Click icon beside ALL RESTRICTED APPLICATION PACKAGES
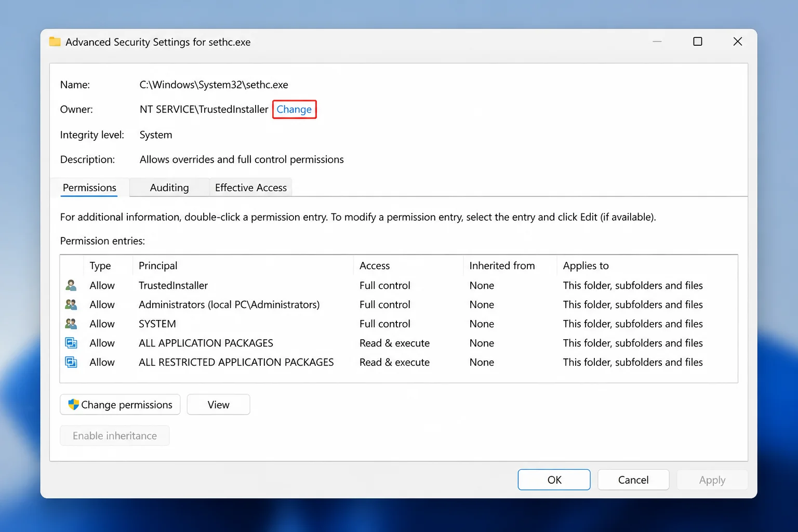Screen dimensions: 798x532 pos(71,362)
